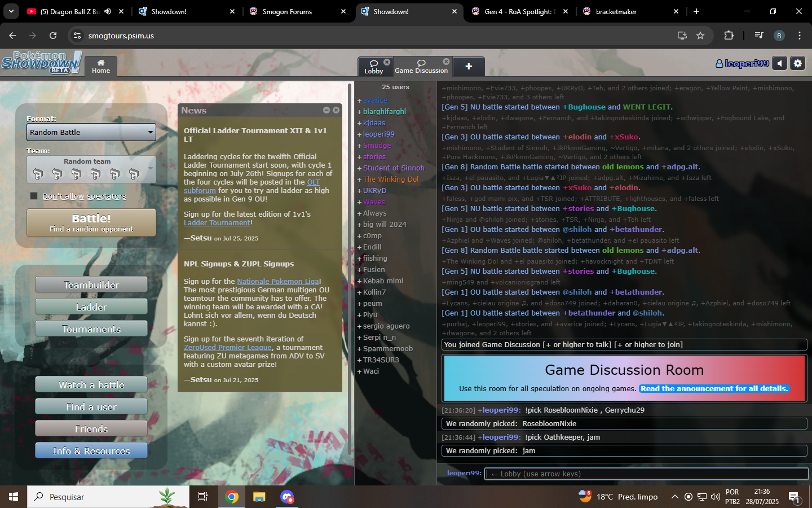Close the News panel
The width and height of the screenshot is (812, 508).
pos(336,110)
